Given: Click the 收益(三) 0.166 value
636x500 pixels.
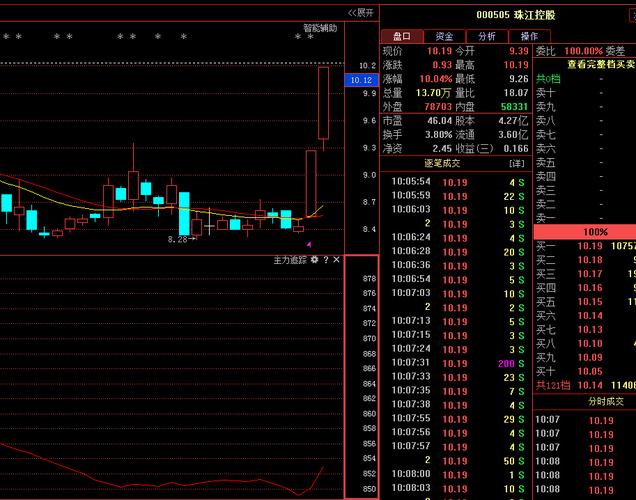Looking at the screenshot, I should point(516,148).
